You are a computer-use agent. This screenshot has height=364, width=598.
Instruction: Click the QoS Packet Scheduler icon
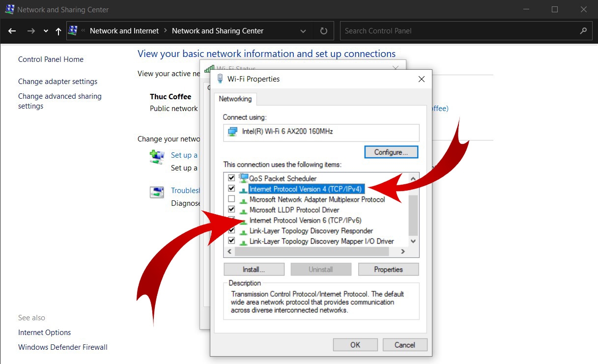[243, 178]
